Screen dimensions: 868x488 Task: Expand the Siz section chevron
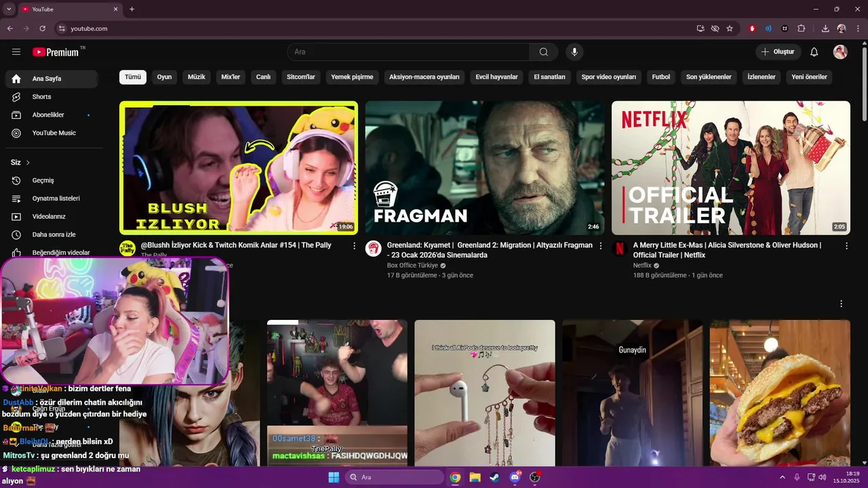click(28, 163)
